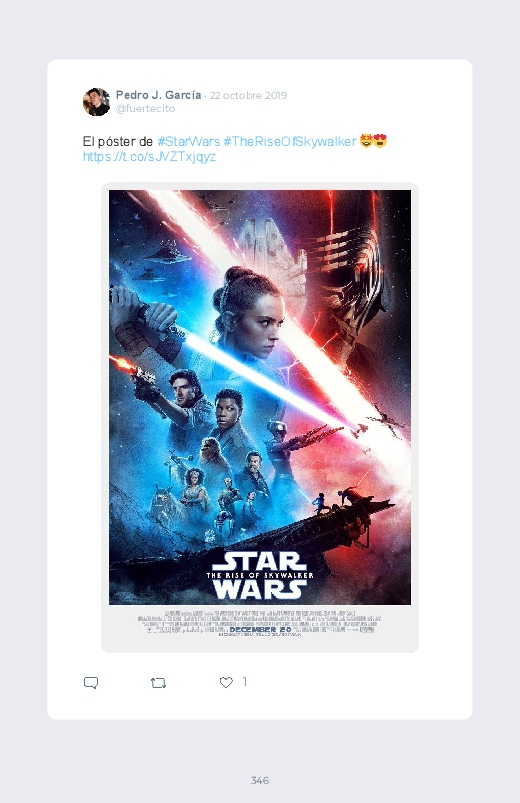Open Pedro J. García's profile avatar
Screen dimensions: 520x803
(x=96, y=102)
